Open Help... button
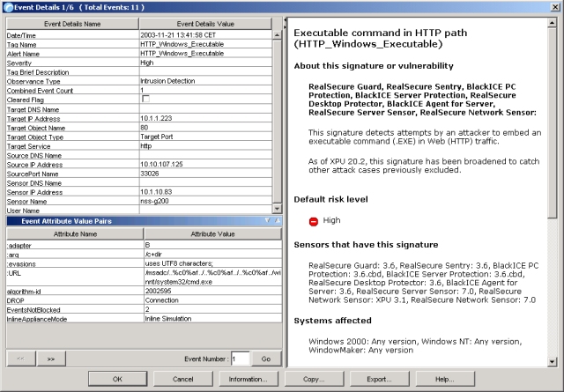Viewport: 564px width, 392px height. click(444, 379)
